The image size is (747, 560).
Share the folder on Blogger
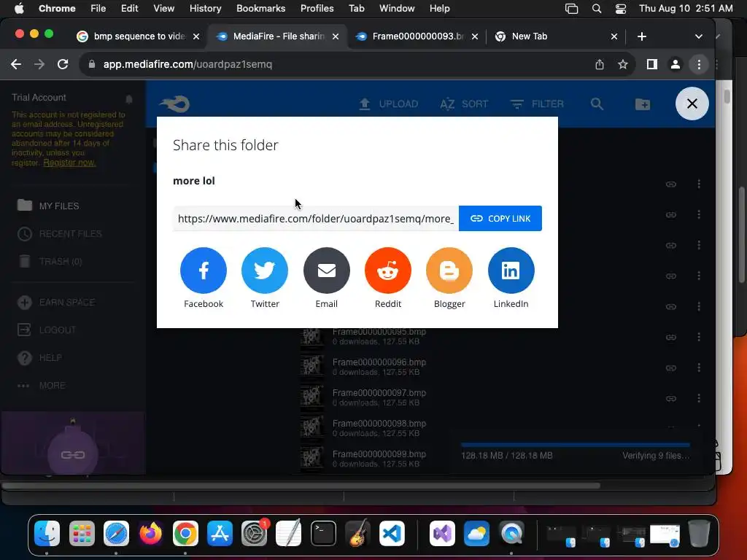point(449,270)
